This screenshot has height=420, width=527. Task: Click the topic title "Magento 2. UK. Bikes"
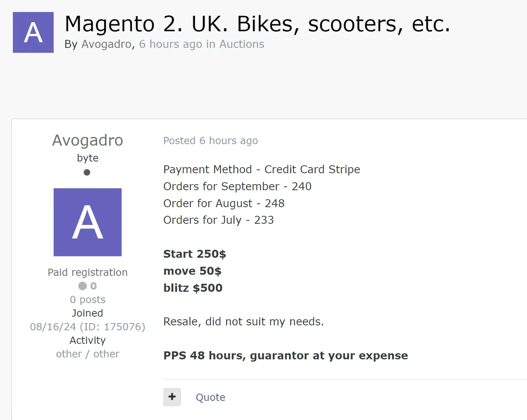click(x=257, y=24)
